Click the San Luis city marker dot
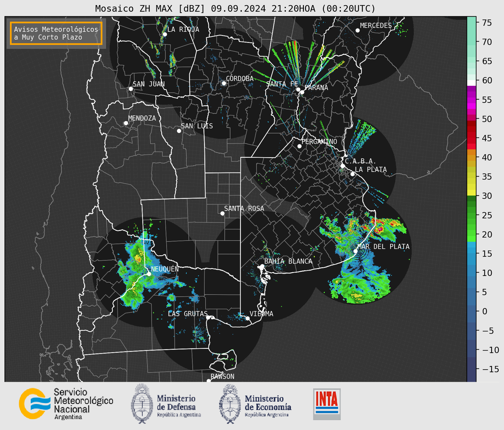 point(179,131)
